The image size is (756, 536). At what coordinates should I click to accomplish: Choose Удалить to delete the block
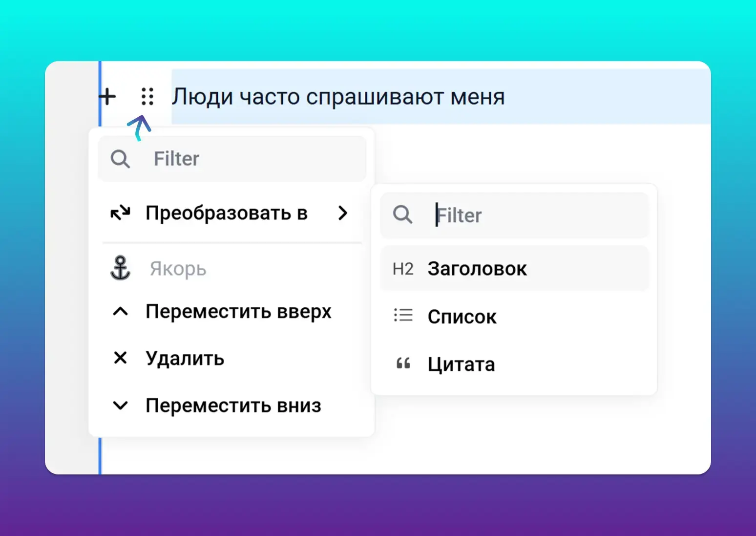pos(185,359)
